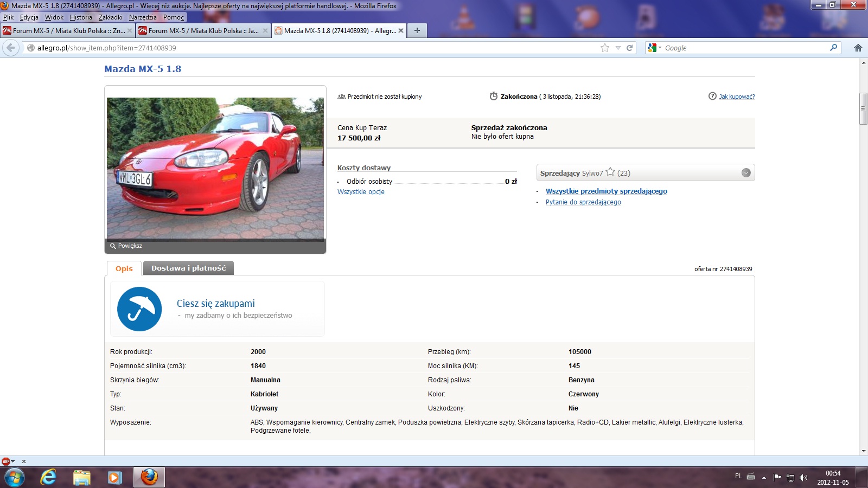Screen dimensions: 868x488
Task: Open Wszystkie przedmioty sprzedającego link
Action: coord(607,191)
